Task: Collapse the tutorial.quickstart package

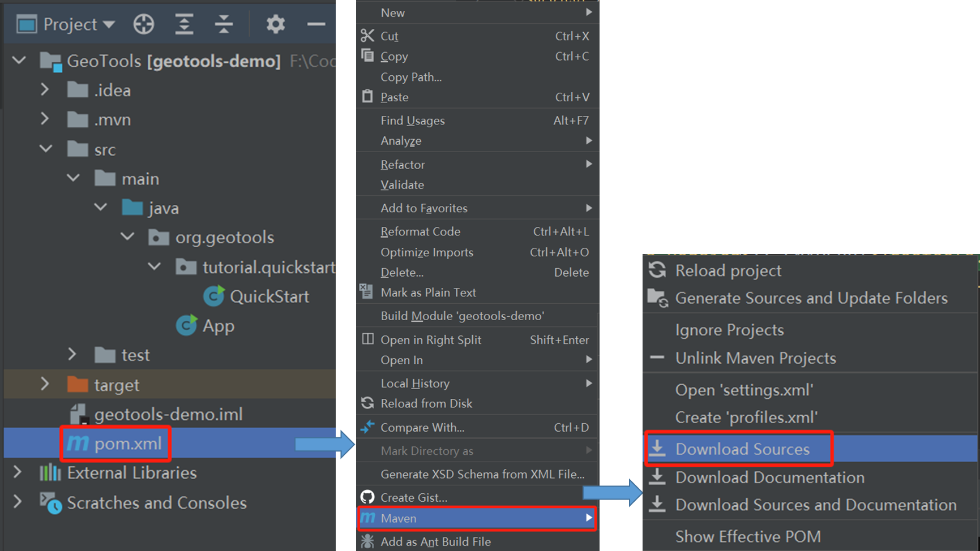Action: [154, 266]
